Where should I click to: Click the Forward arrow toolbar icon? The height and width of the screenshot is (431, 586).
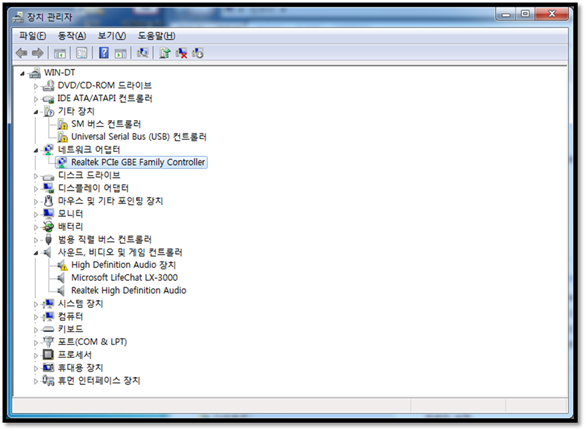click(x=37, y=53)
